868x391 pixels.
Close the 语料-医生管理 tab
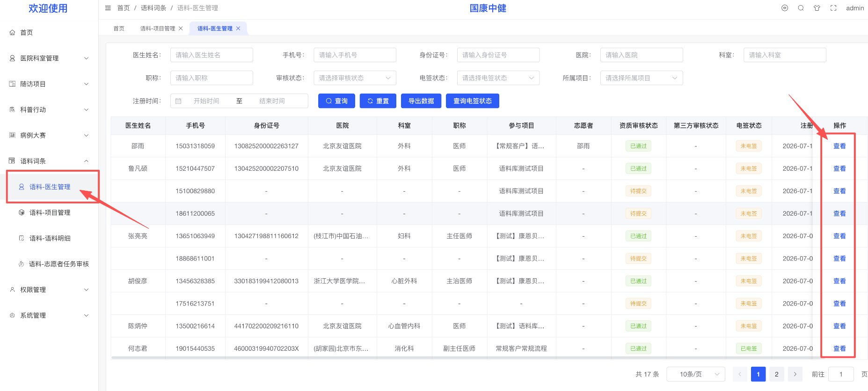pos(238,29)
